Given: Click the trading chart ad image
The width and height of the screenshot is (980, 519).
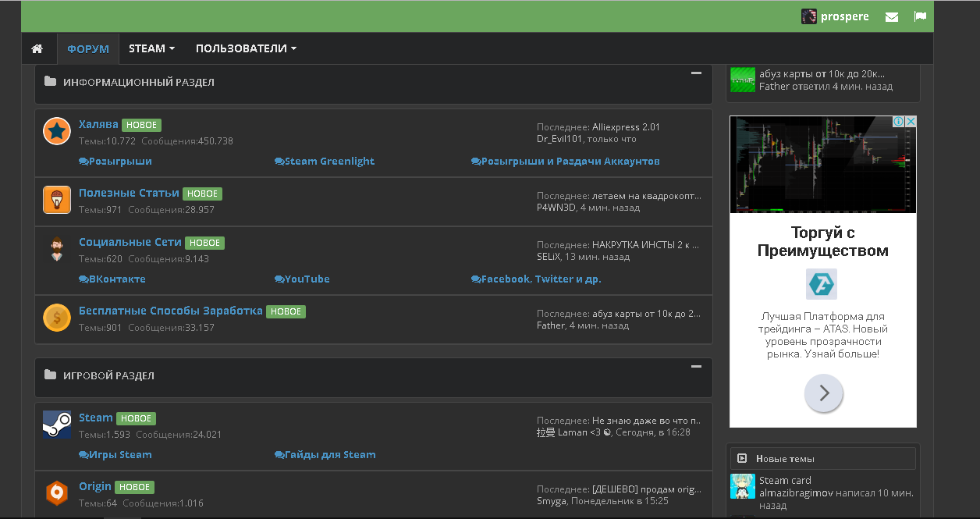Looking at the screenshot, I should click(x=823, y=164).
